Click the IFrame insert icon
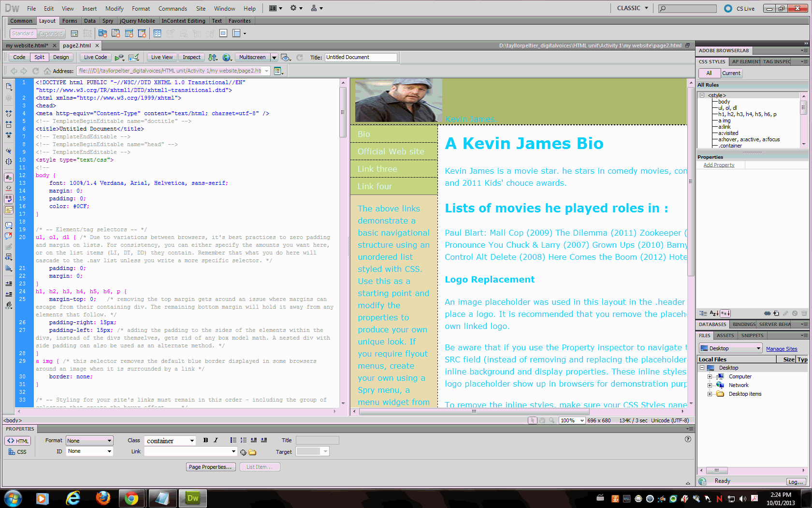 (223, 33)
